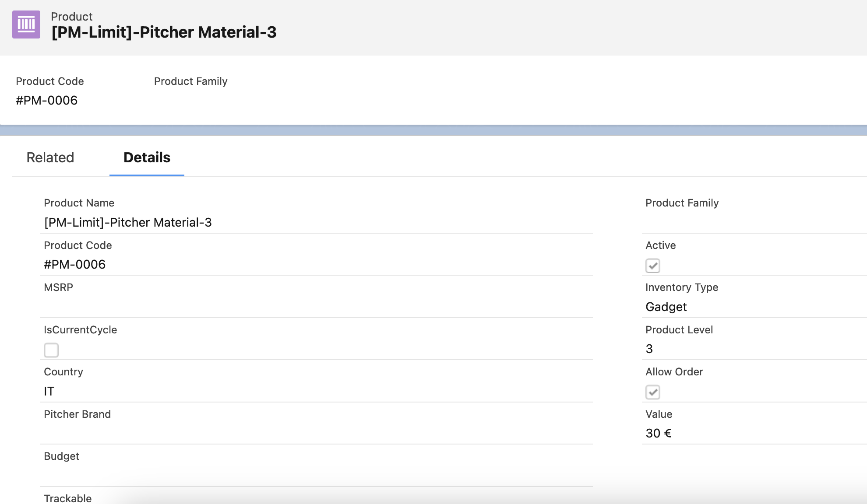
Task: Toggle the Allow Order checkbox
Action: pos(652,392)
